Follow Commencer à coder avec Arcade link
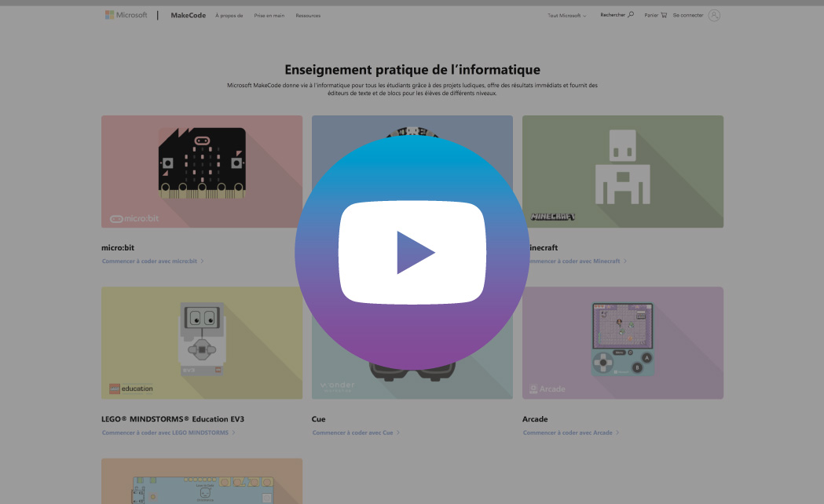Screen dimensions: 824x504 570,433
